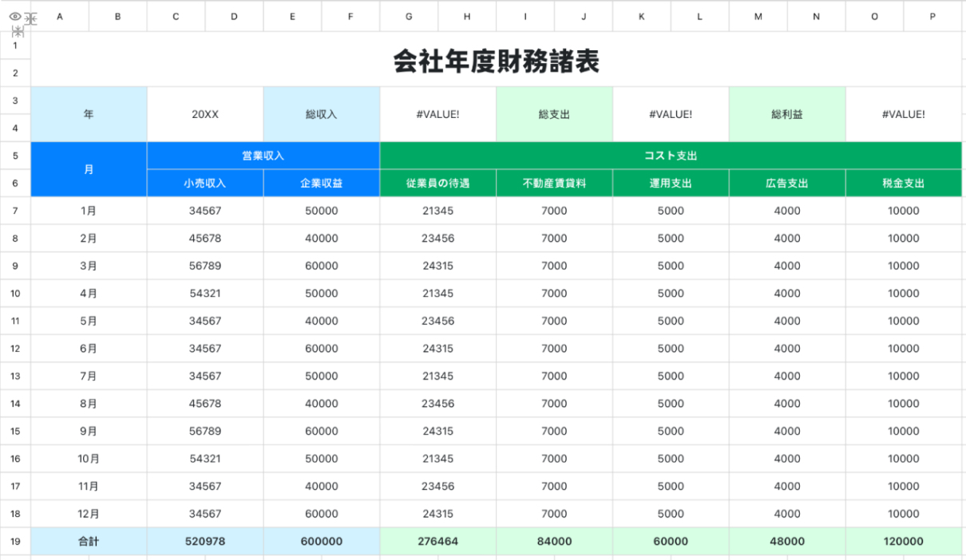Click the 84000 total cell
The height and width of the screenshot is (560, 966).
pos(554,541)
